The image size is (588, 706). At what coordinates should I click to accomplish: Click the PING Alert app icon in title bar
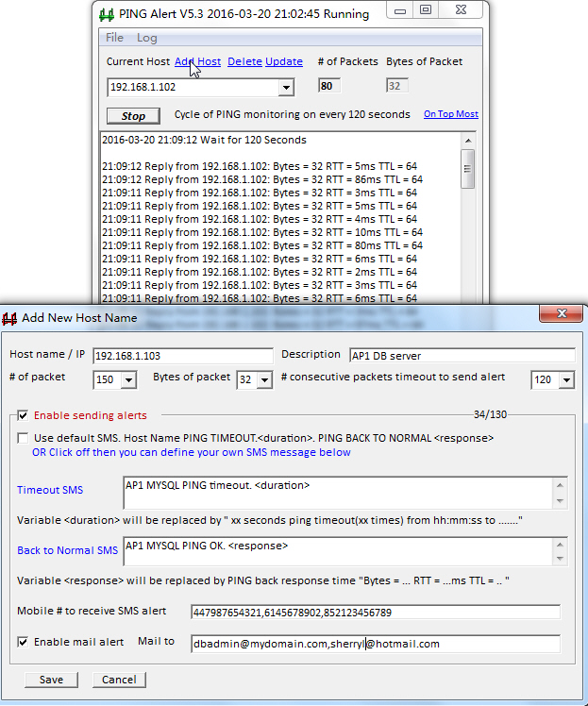tap(108, 14)
